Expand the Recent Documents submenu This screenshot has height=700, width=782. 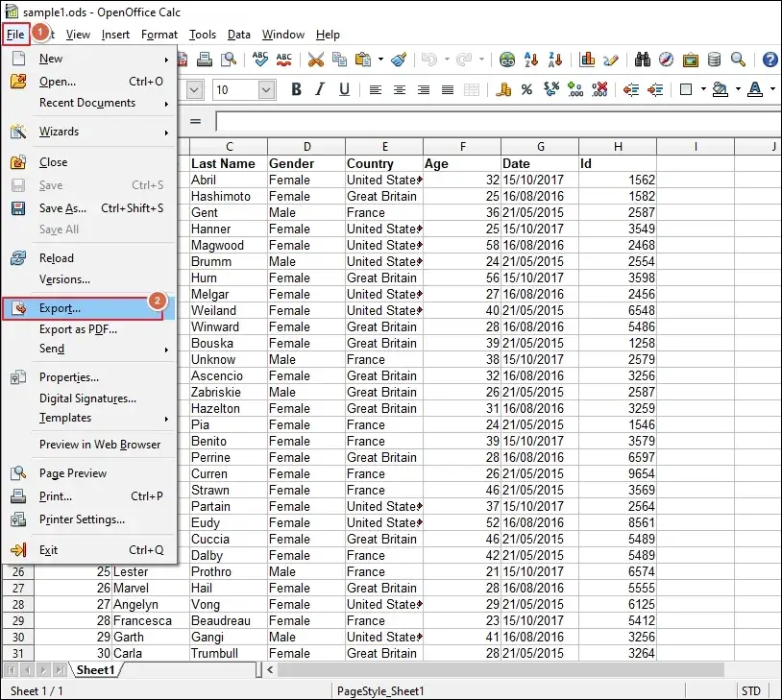pos(88,103)
